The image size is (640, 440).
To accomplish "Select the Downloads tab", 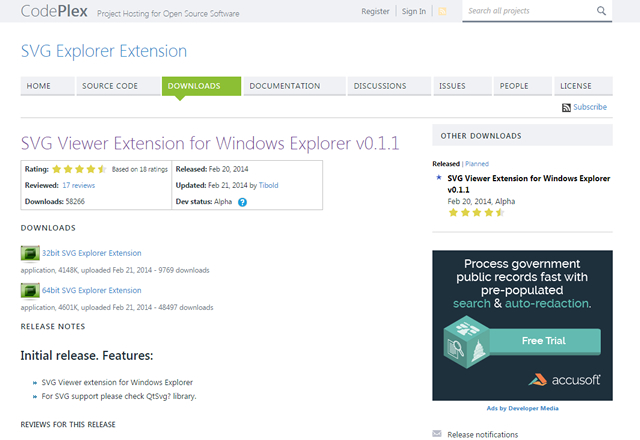I will pyautogui.click(x=201, y=86).
